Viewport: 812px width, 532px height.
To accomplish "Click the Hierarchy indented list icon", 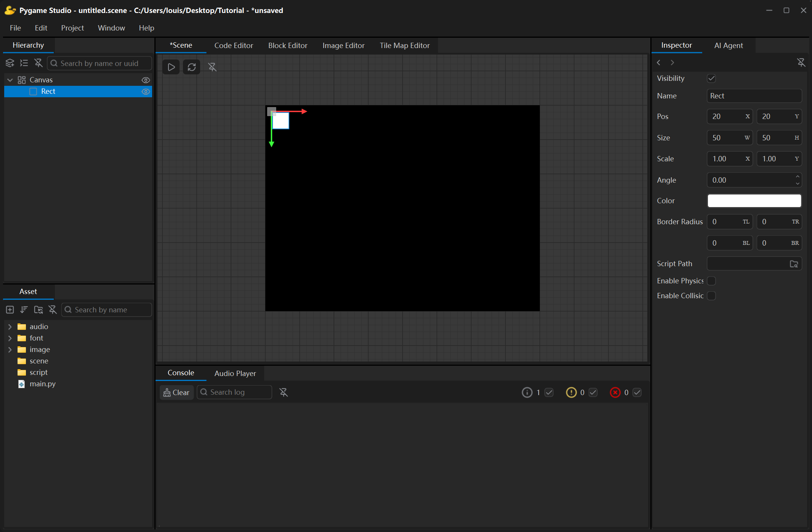I will [x=24, y=63].
